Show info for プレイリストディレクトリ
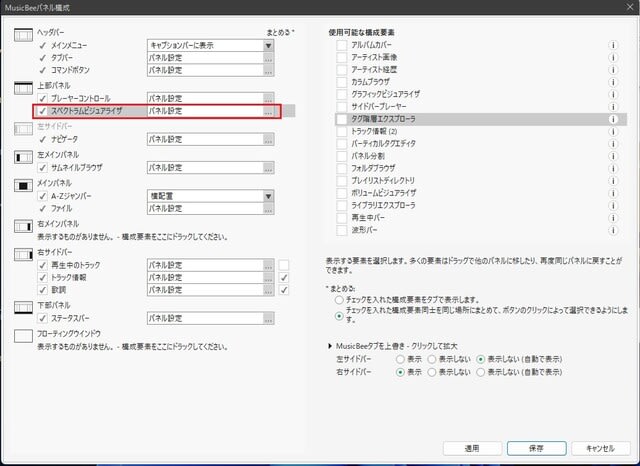Viewport: 640px width, 466px height. [613, 181]
